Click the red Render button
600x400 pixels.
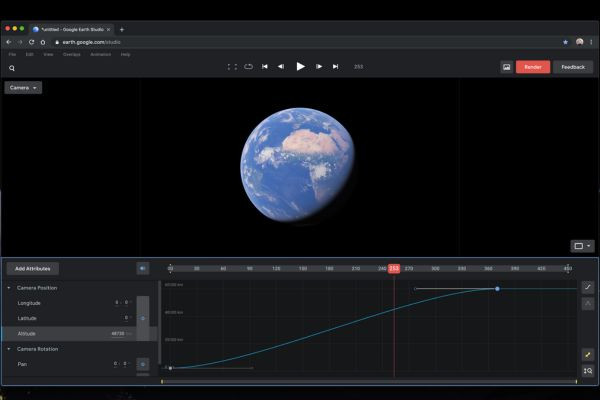point(533,67)
